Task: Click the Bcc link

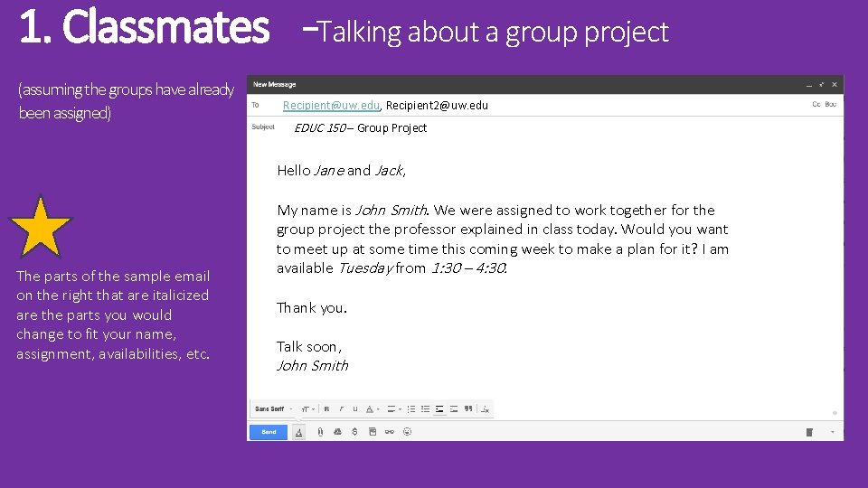Action: coord(830,104)
